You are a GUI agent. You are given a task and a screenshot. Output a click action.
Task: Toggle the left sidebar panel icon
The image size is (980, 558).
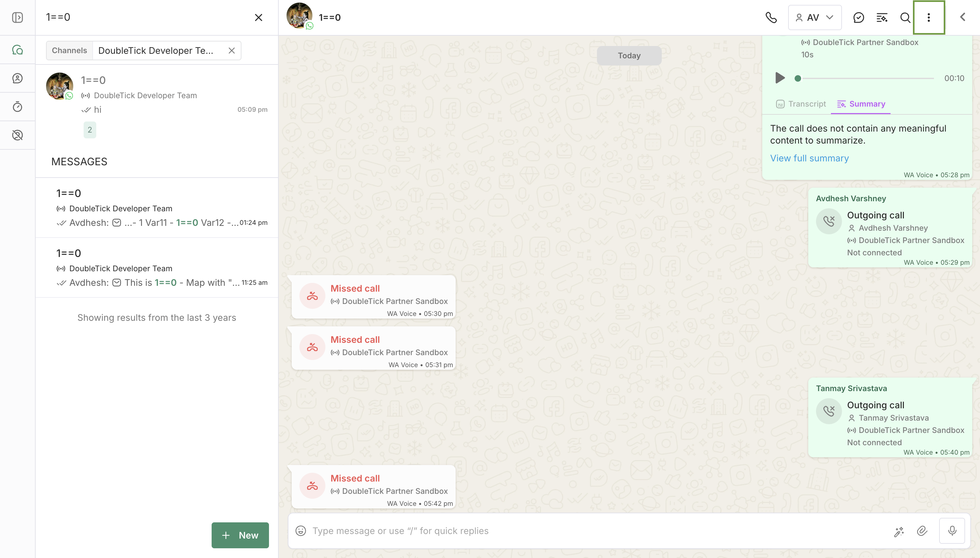(17, 17)
